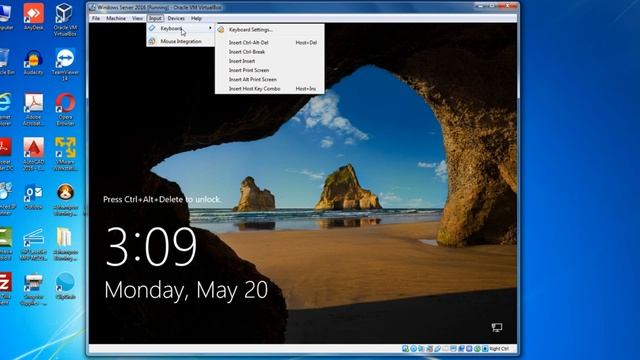
Task: Open the scanner desktop shortcut
Action: (x=33, y=244)
